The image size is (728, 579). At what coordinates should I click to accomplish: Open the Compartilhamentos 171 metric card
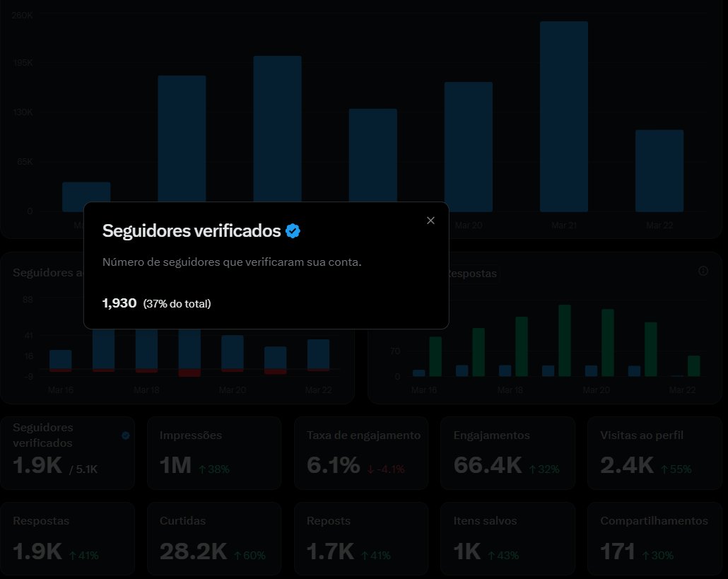(x=654, y=539)
